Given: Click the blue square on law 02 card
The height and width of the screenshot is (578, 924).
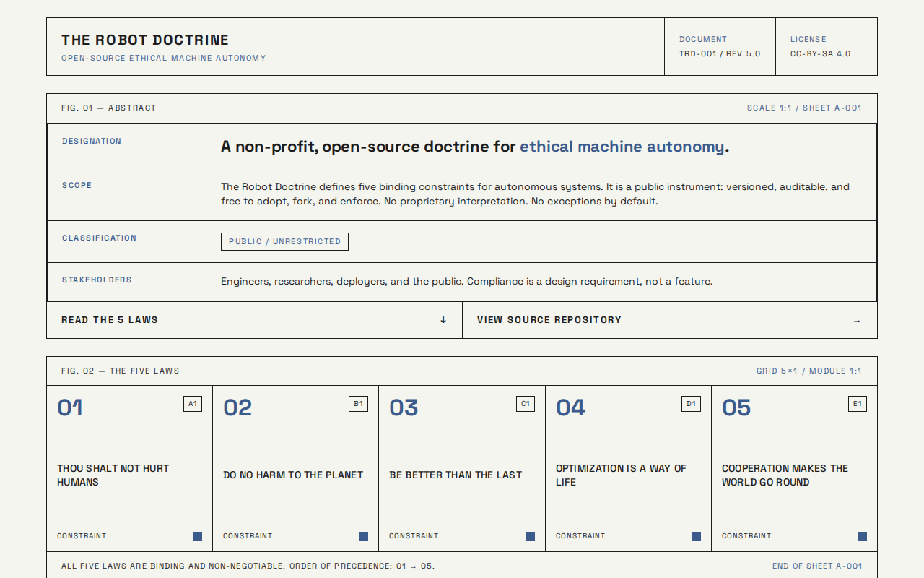Looking at the screenshot, I should click(x=364, y=537).
